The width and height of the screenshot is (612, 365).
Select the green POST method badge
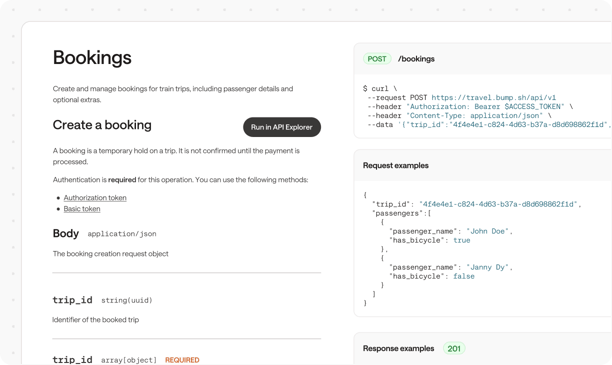(x=377, y=59)
